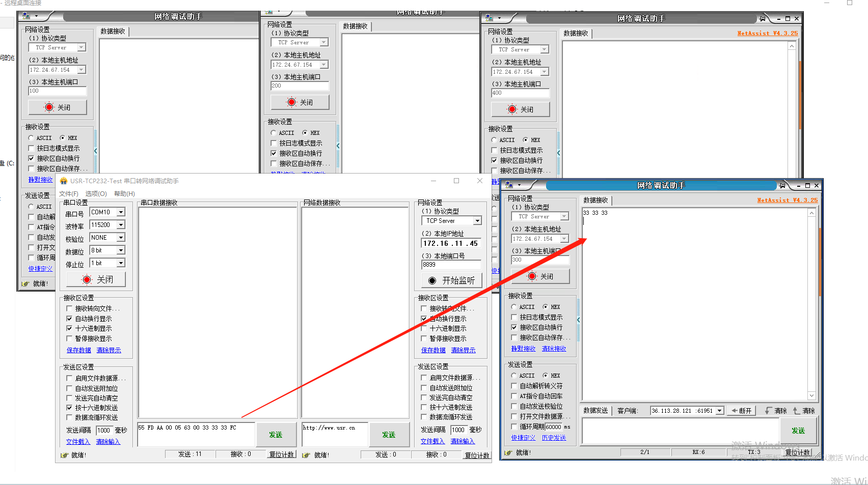Click the 历史发送 link
868x485 pixels.
(554, 438)
